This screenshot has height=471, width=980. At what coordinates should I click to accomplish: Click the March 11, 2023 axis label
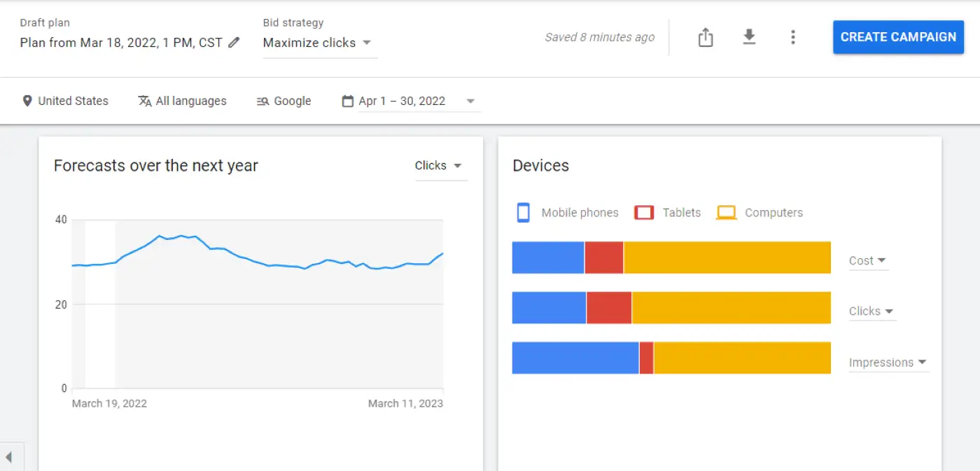click(x=405, y=403)
